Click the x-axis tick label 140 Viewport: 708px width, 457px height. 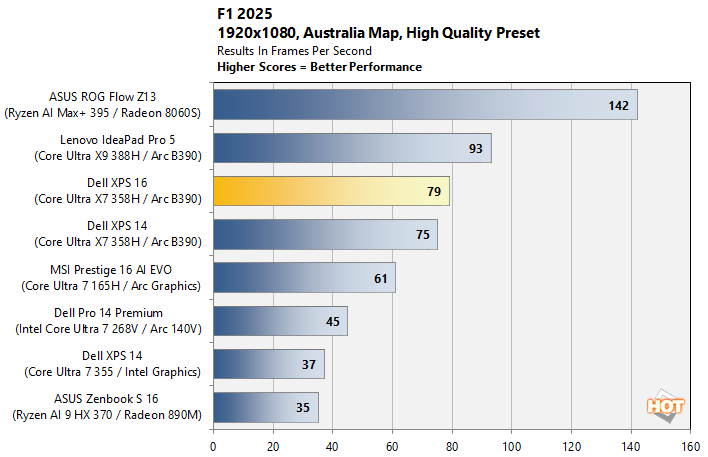pyautogui.click(x=631, y=447)
